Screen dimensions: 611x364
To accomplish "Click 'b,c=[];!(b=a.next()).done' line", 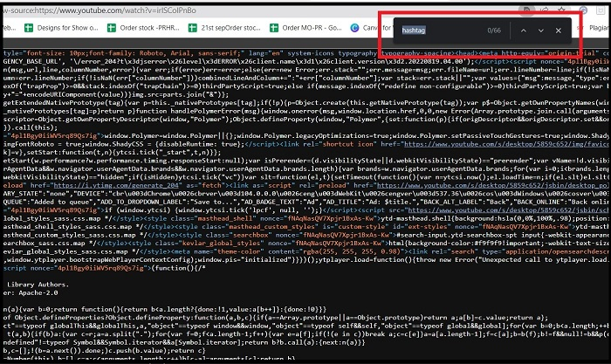I will click(104, 351).
